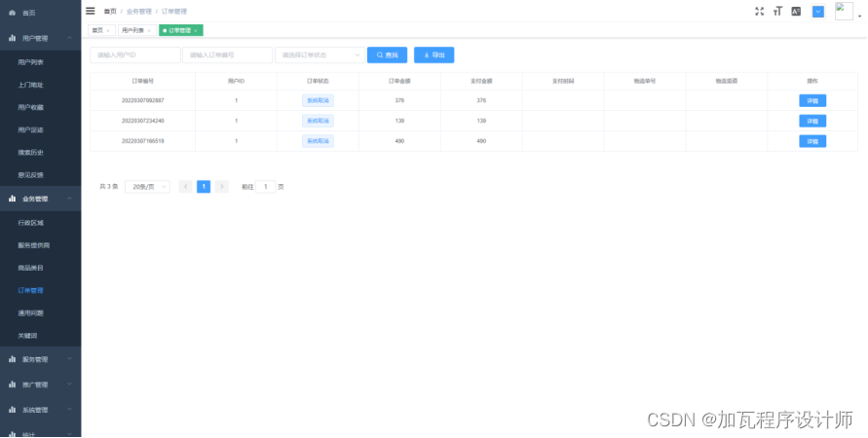Click the next page arrow
The height and width of the screenshot is (438, 868).
tap(221, 187)
